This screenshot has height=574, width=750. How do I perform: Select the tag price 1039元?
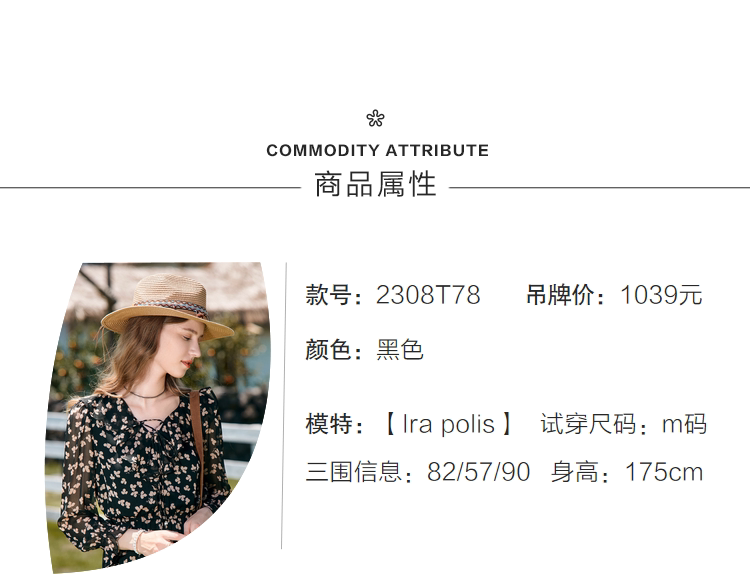pos(661,296)
